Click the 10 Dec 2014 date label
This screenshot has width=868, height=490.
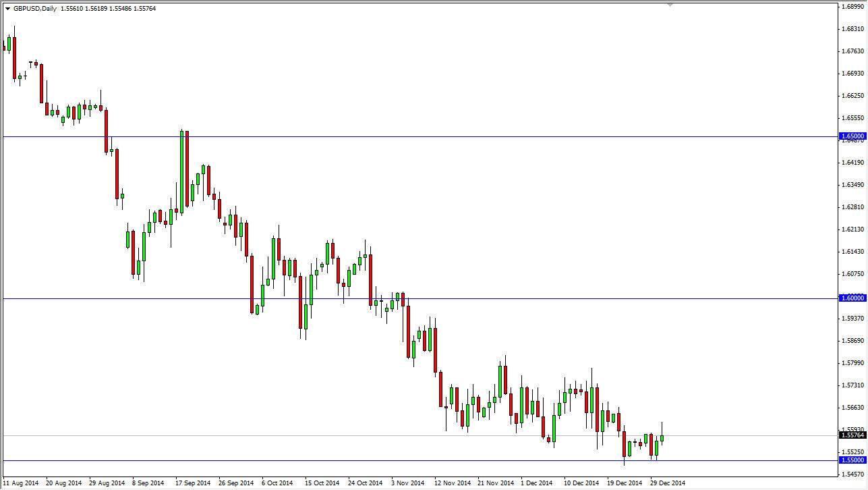point(581,483)
